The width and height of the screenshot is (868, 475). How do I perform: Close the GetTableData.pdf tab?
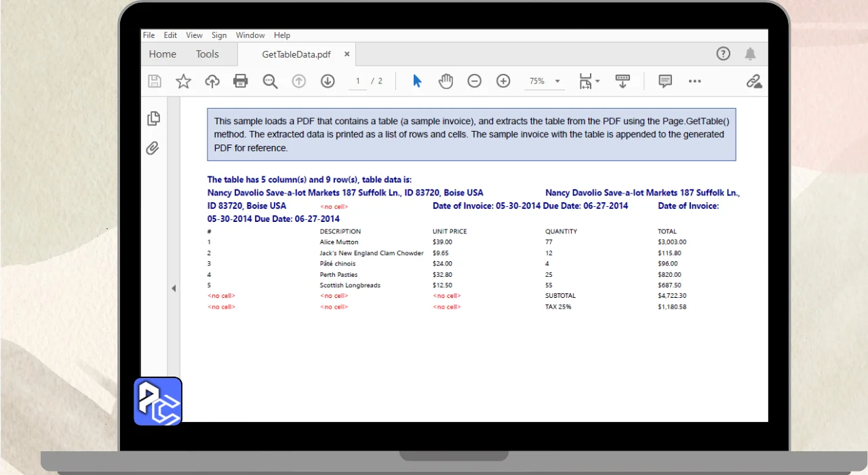coord(347,54)
